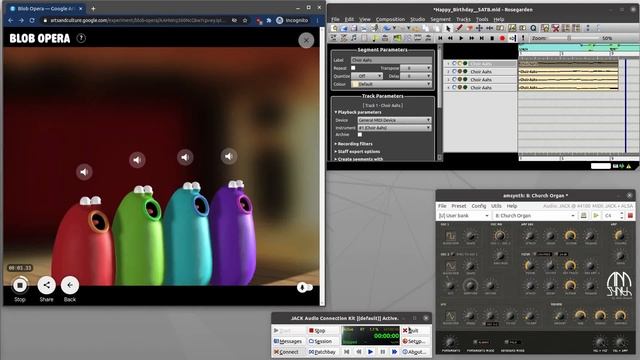Open Rosegarden Composition menu
Viewport: 640px width, 360px height.
(390, 19)
